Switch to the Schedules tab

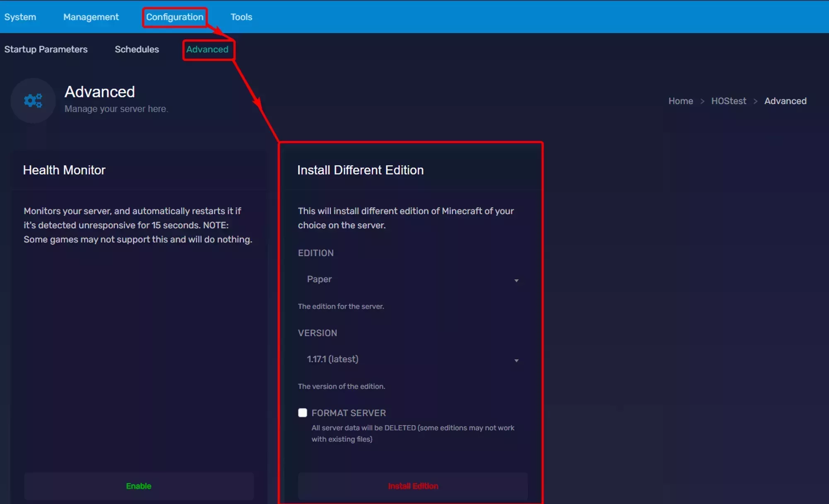click(137, 49)
